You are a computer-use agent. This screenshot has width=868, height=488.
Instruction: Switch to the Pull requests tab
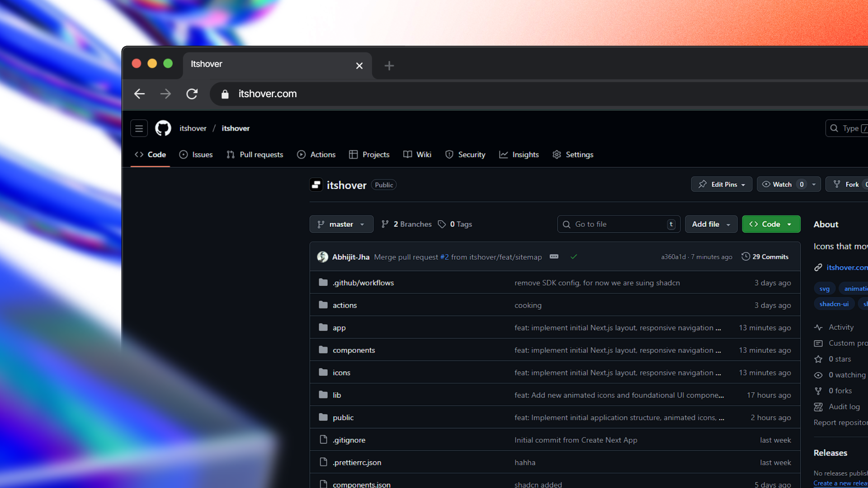pyautogui.click(x=255, y=155)
